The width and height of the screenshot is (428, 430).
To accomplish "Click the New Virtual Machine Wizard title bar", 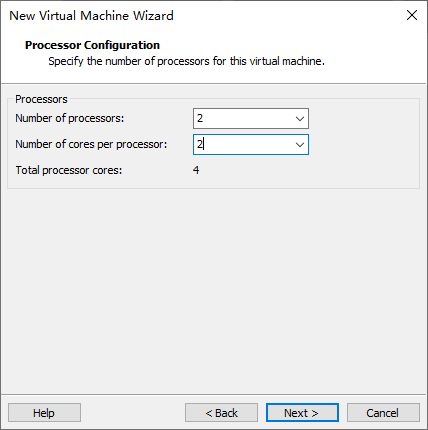I will (x=200, y=15).
